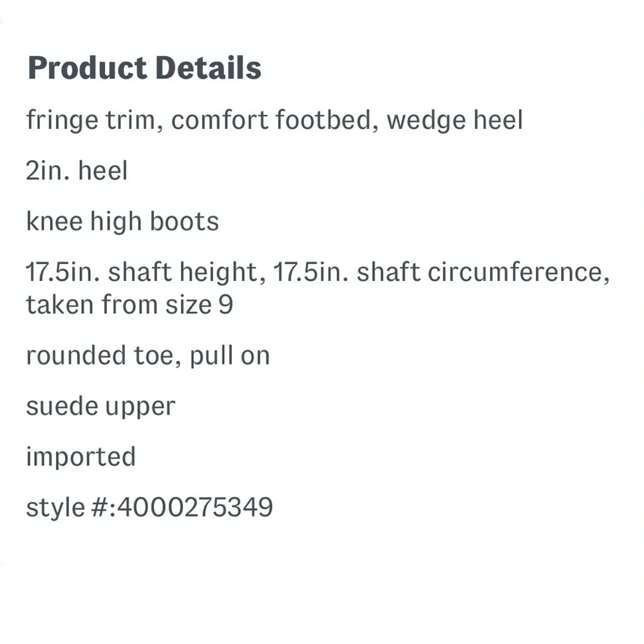
Task: Click the word fringe
Action: [x=62, y=120]
